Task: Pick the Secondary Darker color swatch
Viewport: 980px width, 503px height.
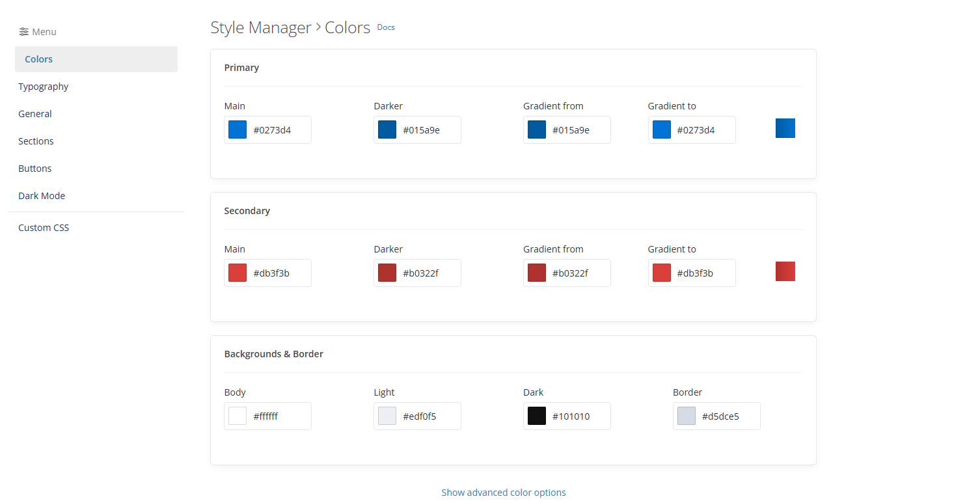Action: (x=387, y=273)
